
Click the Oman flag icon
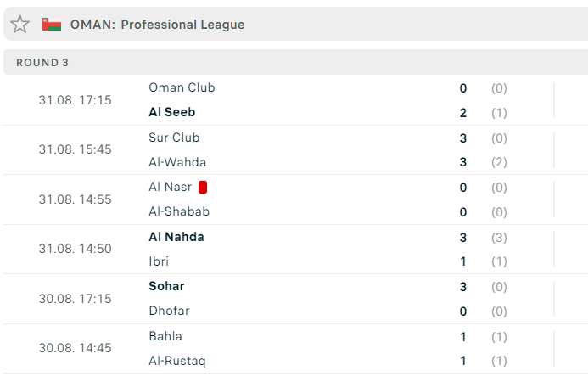point(52,24)
